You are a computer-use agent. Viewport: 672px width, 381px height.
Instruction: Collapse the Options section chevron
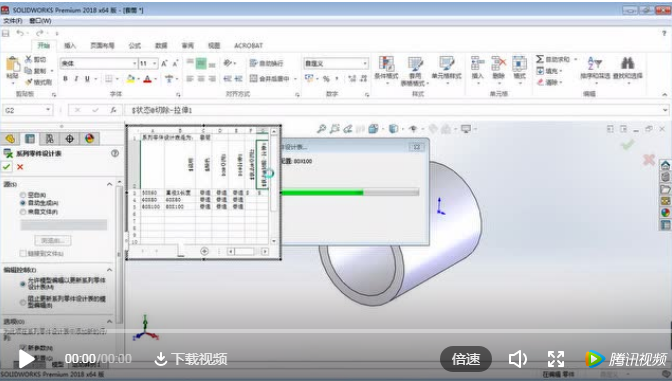coord(110,321)
